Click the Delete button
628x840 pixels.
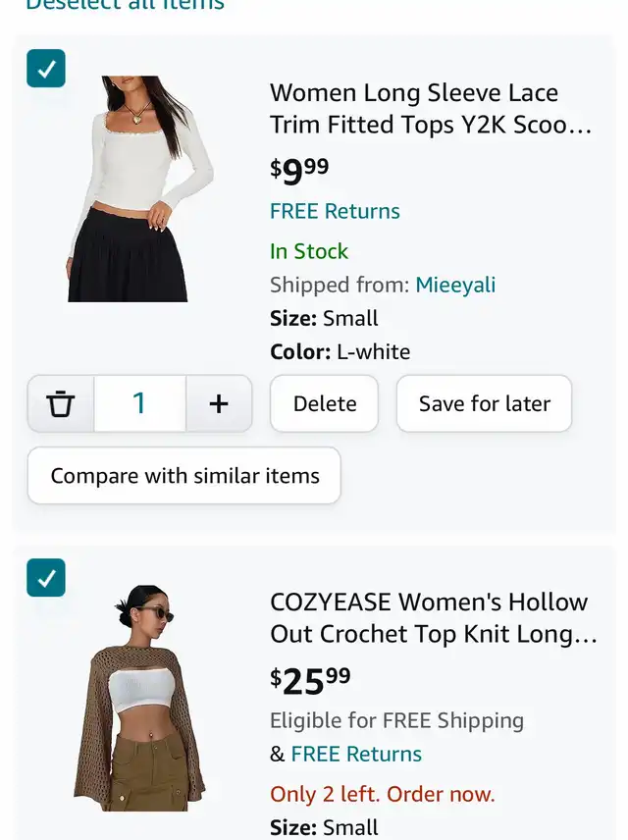pos(324,403)
